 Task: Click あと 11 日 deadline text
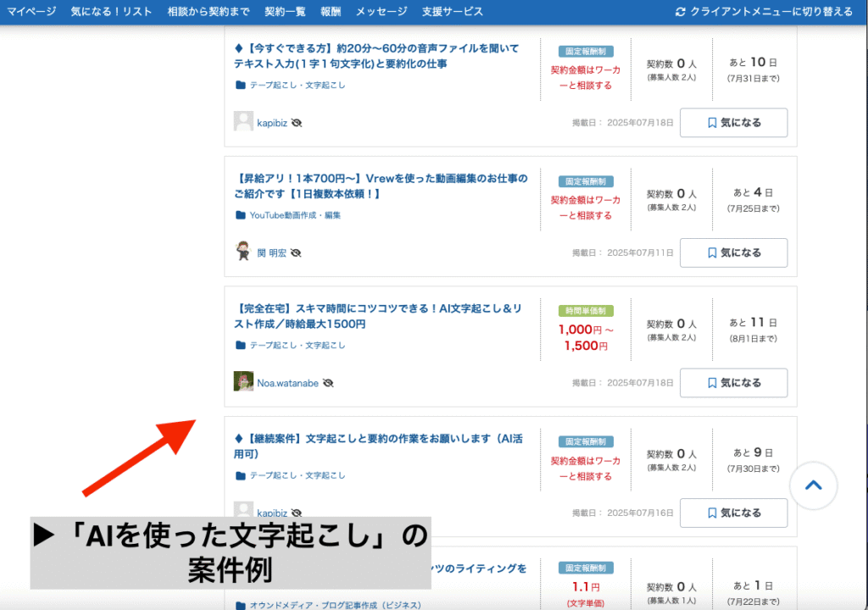[754, 323]
